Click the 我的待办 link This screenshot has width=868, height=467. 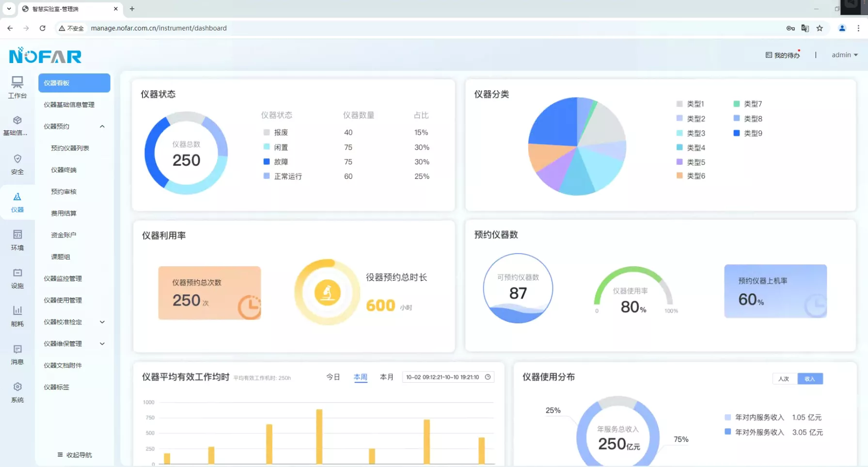(x=787, y=55)
